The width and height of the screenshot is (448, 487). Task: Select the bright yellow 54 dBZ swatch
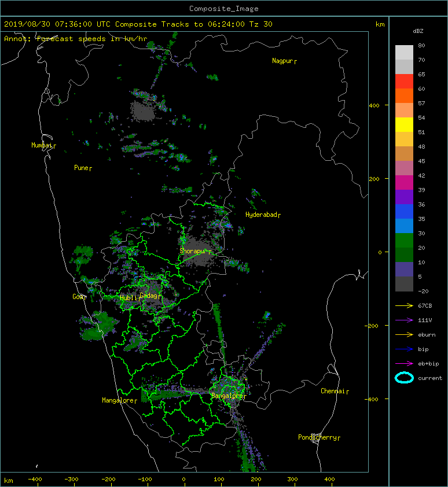tap(404, 125)
